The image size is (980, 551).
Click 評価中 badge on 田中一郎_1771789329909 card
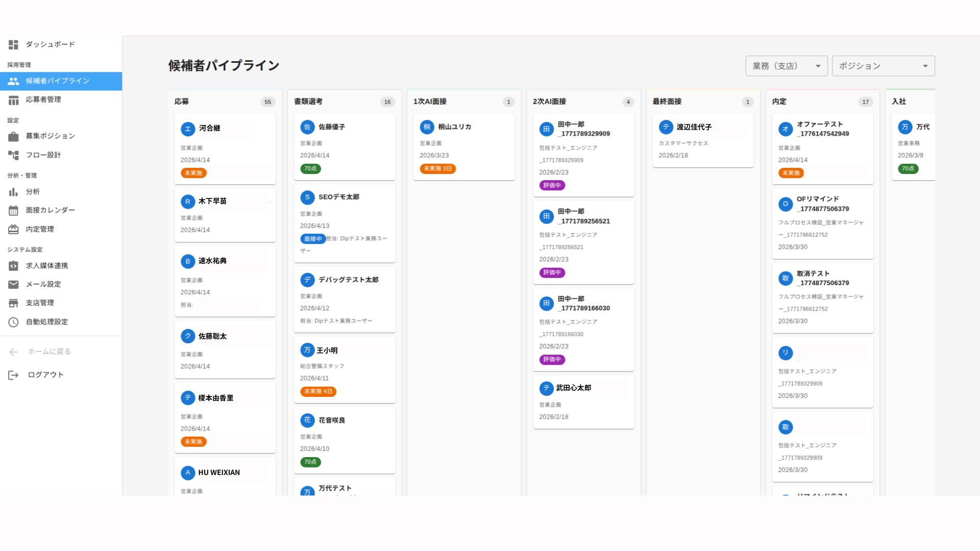click(x=552, y=186)
